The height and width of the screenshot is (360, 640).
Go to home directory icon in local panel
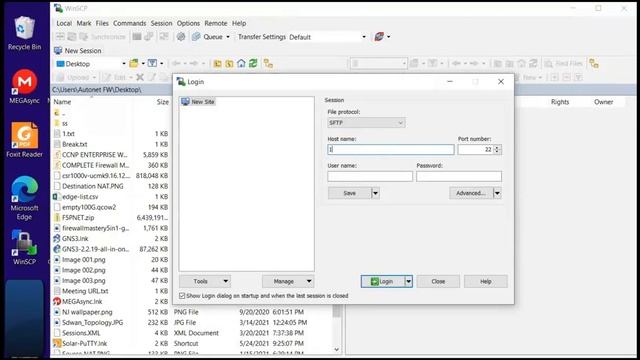(241, 64)
